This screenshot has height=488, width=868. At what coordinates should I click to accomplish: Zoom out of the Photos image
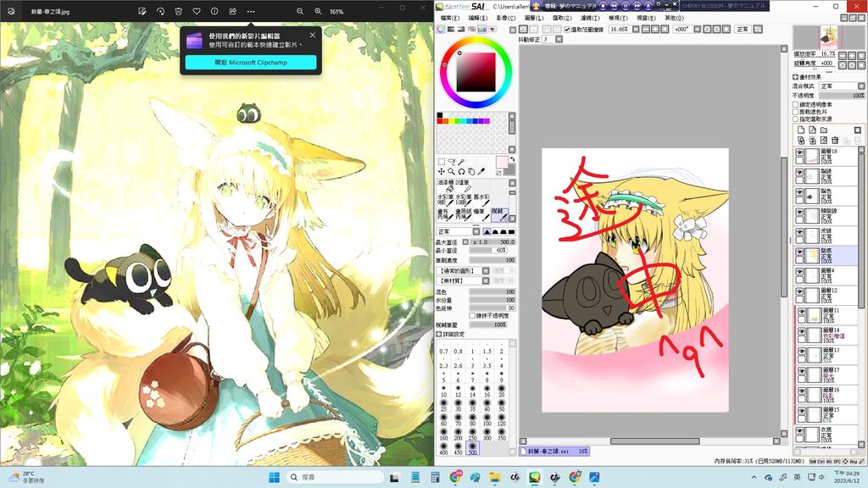point(300,11)
